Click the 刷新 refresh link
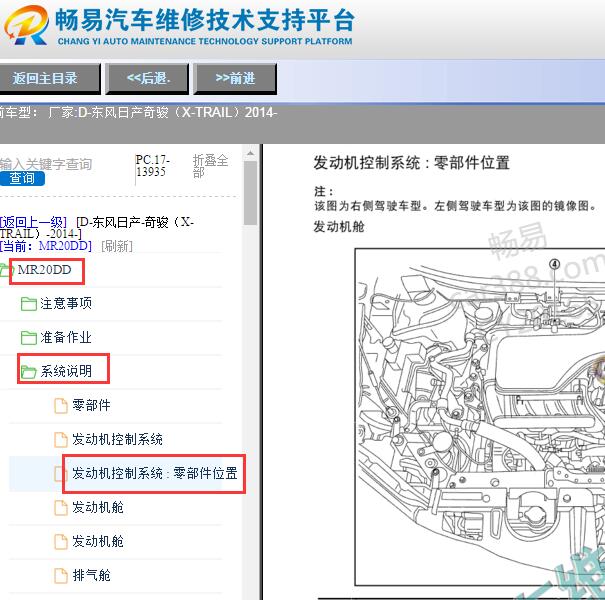605x600 pixels. (117, 246)
